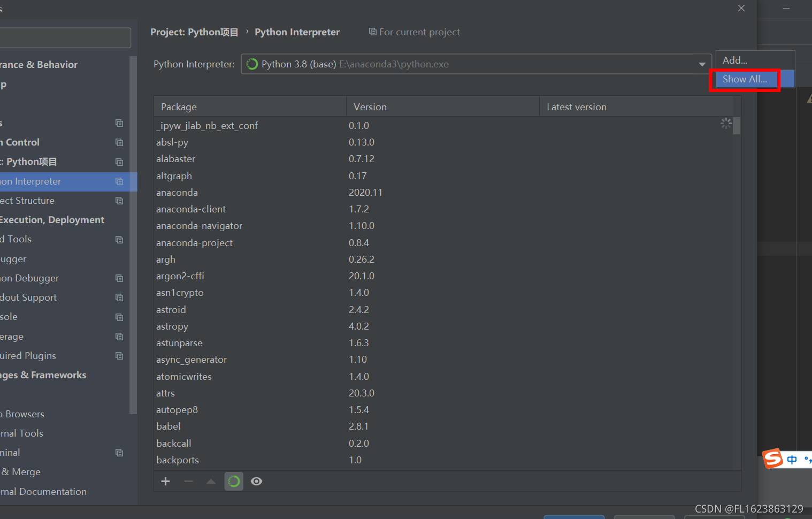Image resolution: width=812 pixels, height=519 pixels.
Task: Select the _ipyw_jlab_nb_ext_conf package row
Action: (x=443, y=126)
